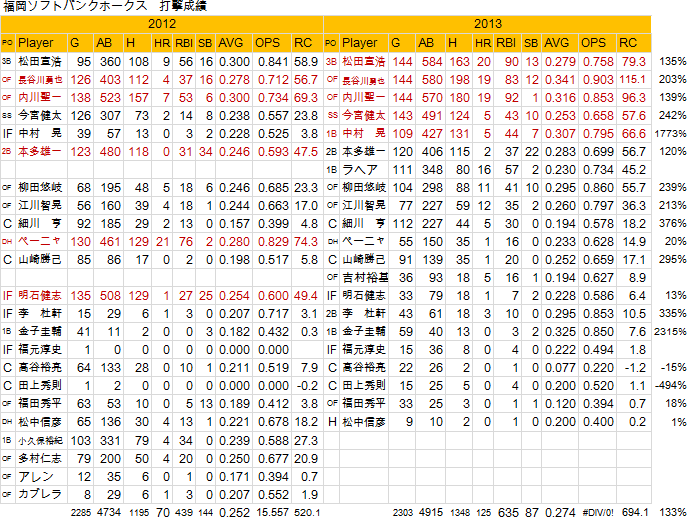Screen dimensions: 687x517
Task: Select the -15% ratio cell
Action: (673, 367)
